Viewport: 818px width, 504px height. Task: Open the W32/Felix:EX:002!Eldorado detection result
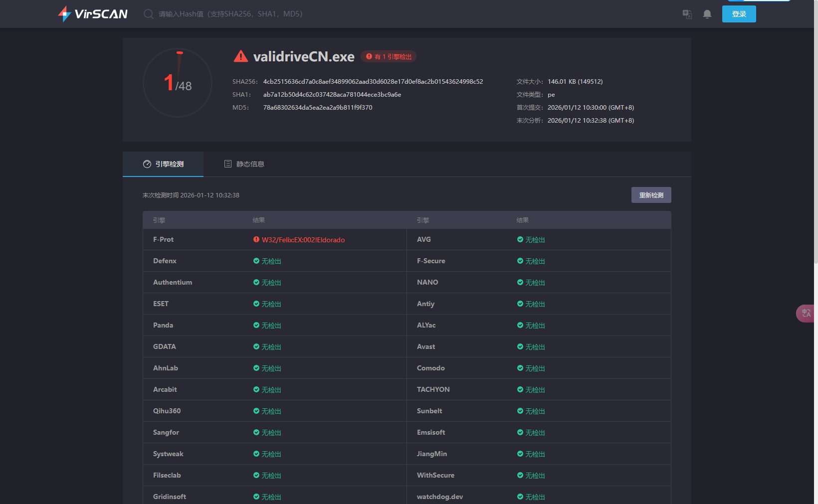point(303,240)
